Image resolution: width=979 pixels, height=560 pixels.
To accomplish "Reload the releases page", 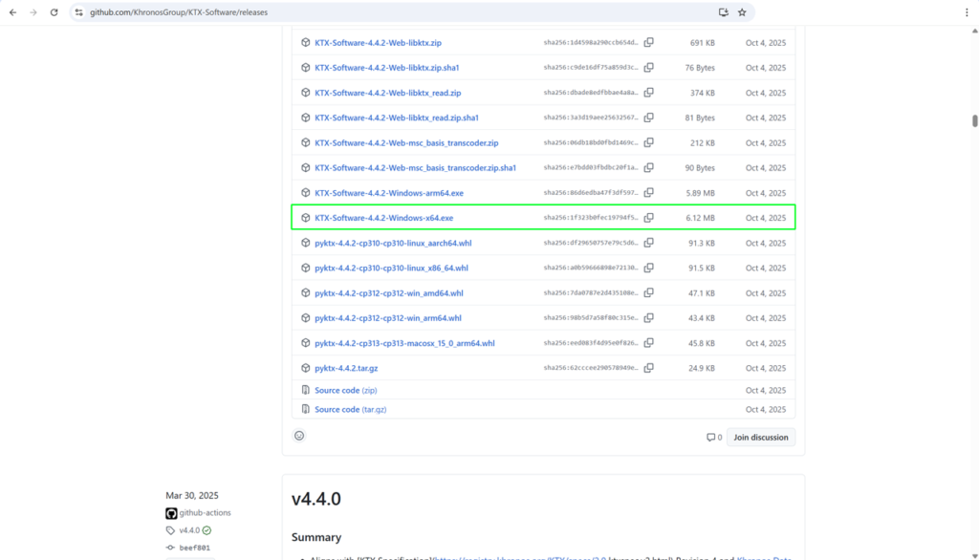I will pos(54,12).
